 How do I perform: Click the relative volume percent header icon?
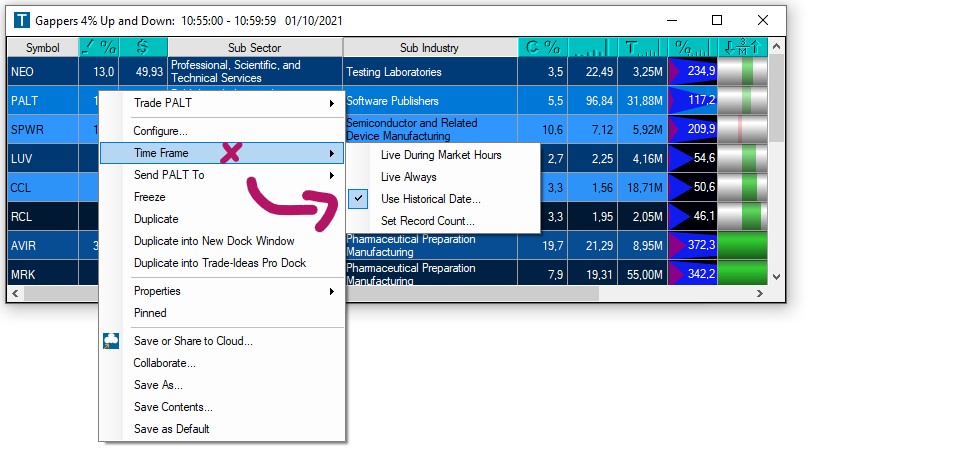tap(692, 47)
